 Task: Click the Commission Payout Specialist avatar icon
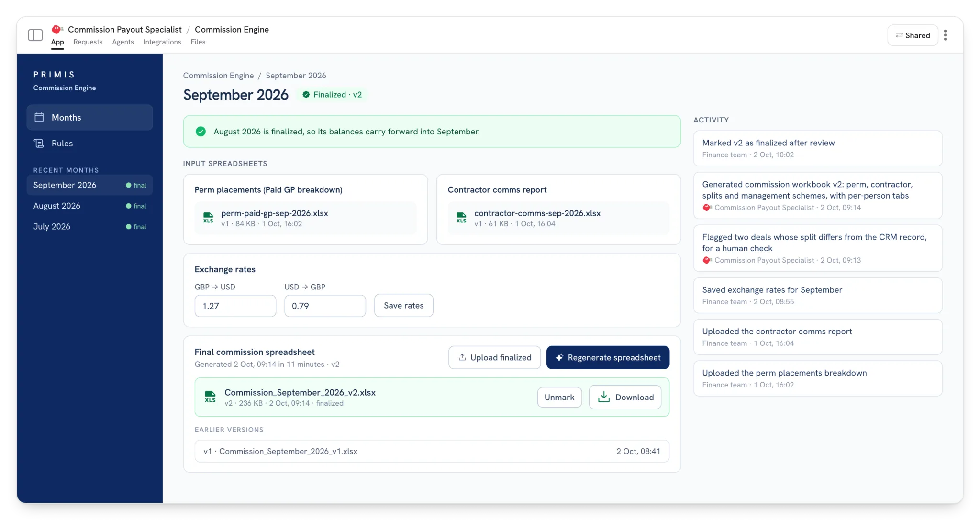57,29
